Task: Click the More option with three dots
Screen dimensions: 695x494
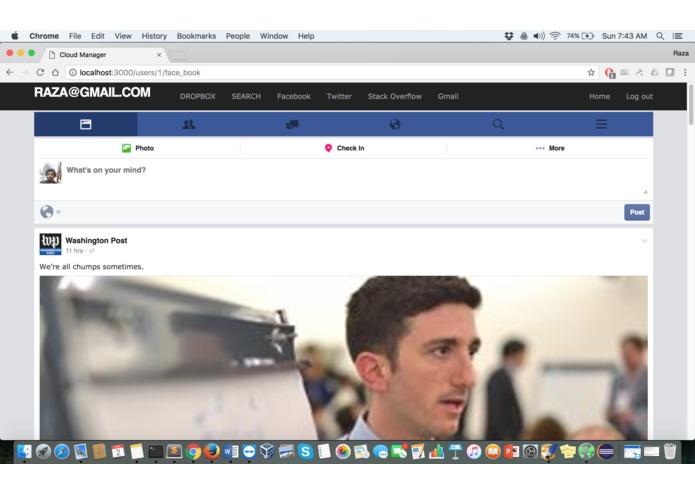Action: click(x=550, y=148)
